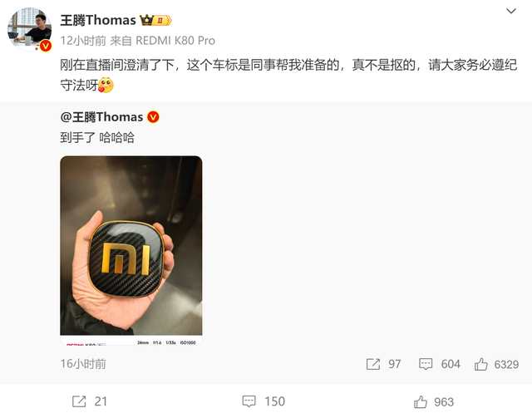
Task: Open 王腾Thomas username at top of post
Action: [98, 20]
